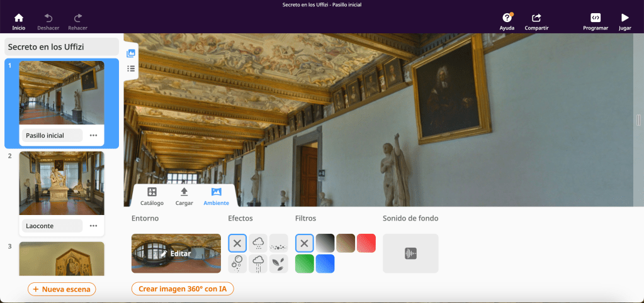
Task: Open options menu for Laoconte scene
Action: click(x=93, y=226)
